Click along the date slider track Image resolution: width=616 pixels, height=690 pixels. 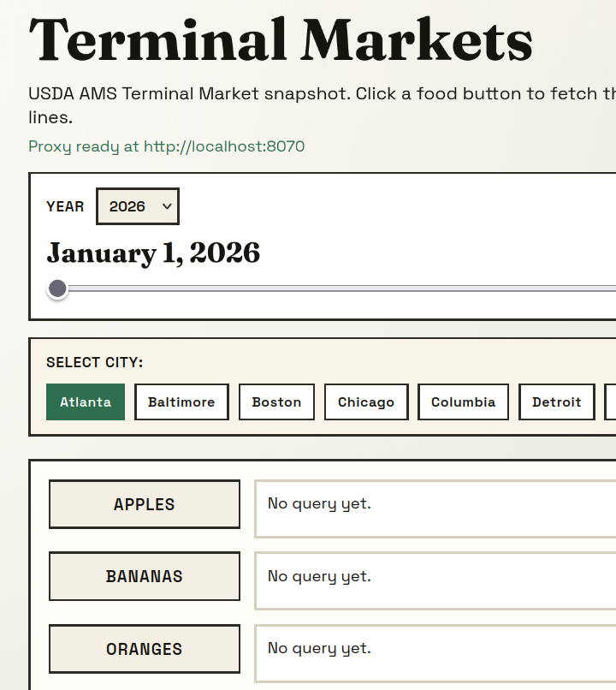pyautogui.click(x=342, y=288)
